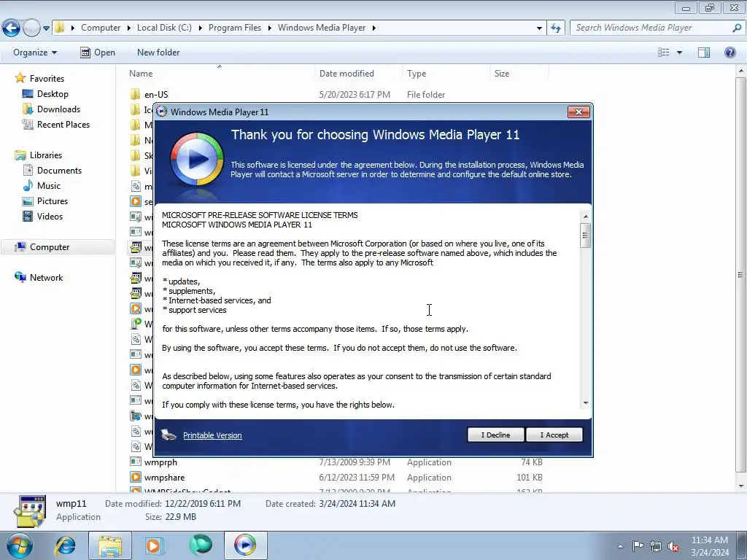Select Network in the navigation pane

[46, 278]
